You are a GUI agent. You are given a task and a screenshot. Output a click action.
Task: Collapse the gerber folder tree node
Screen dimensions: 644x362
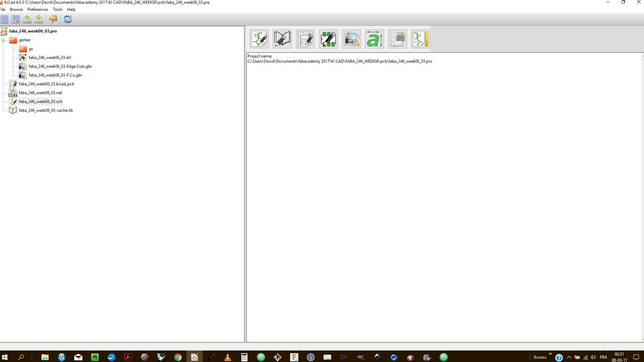click(3, 40)
